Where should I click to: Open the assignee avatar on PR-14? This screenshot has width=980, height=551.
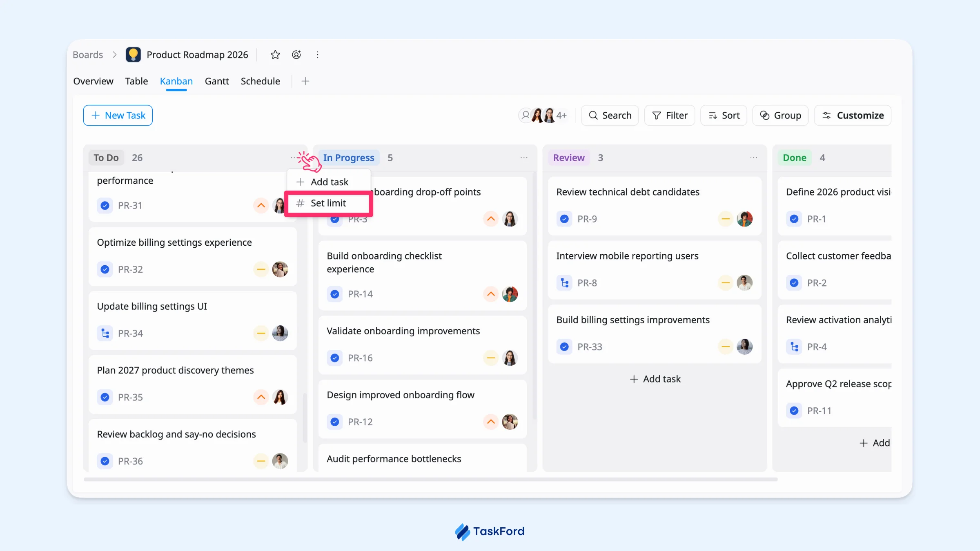[x=510, y=294]
